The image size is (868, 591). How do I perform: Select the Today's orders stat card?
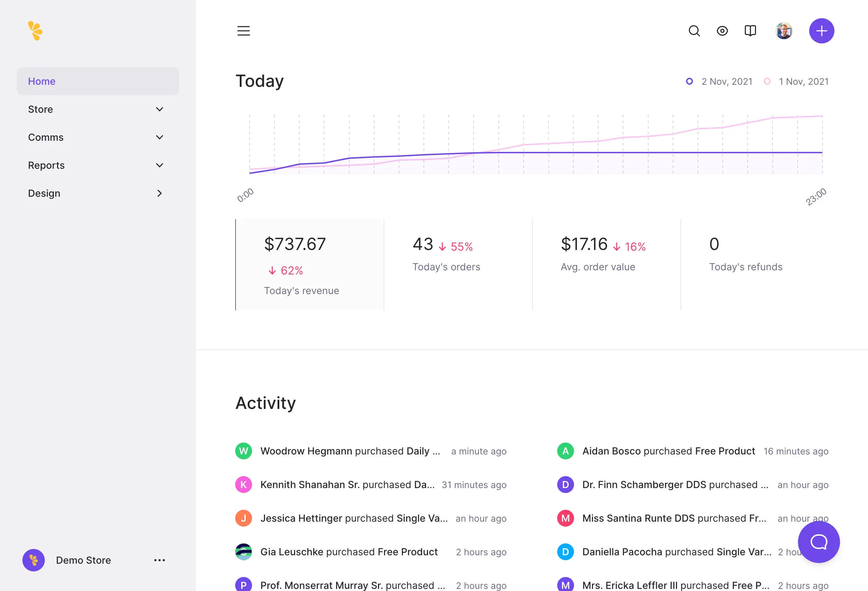(x=457, y=264)
